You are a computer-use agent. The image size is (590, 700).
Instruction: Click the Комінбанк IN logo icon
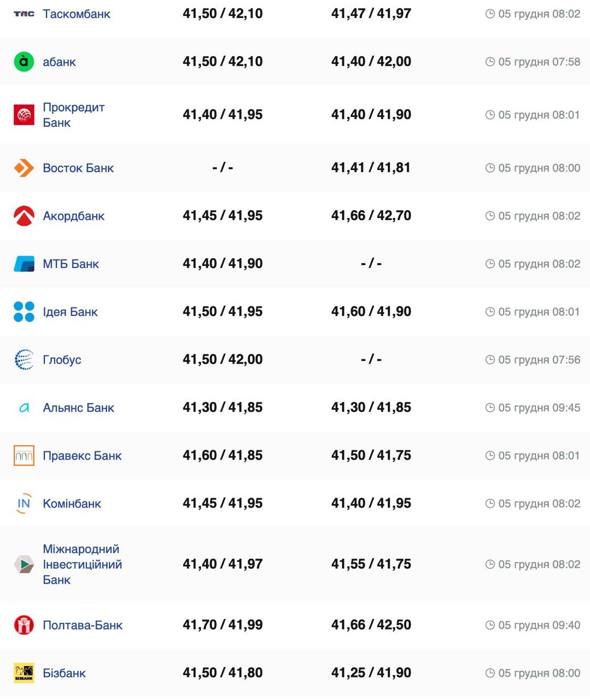point(24,504)
